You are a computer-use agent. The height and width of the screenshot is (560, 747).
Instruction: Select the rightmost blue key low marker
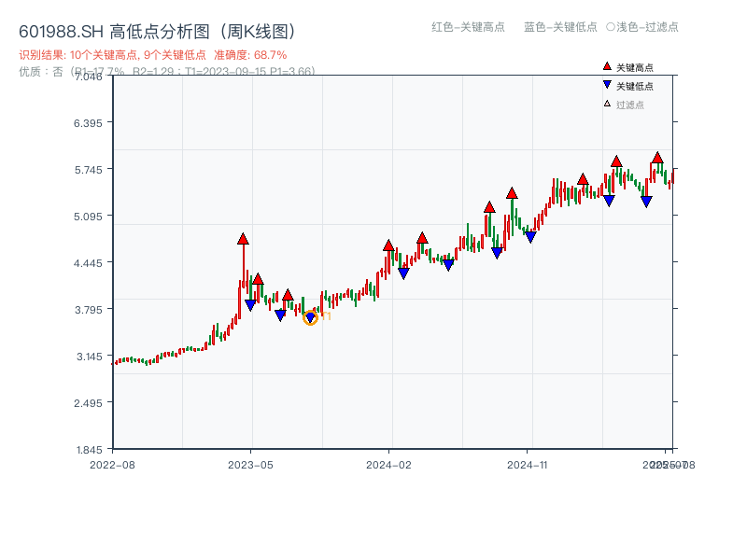point(646,201)
